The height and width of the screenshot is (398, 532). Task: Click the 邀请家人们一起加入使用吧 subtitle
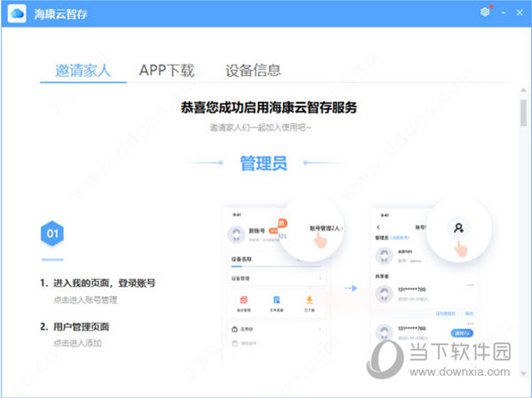260,128
